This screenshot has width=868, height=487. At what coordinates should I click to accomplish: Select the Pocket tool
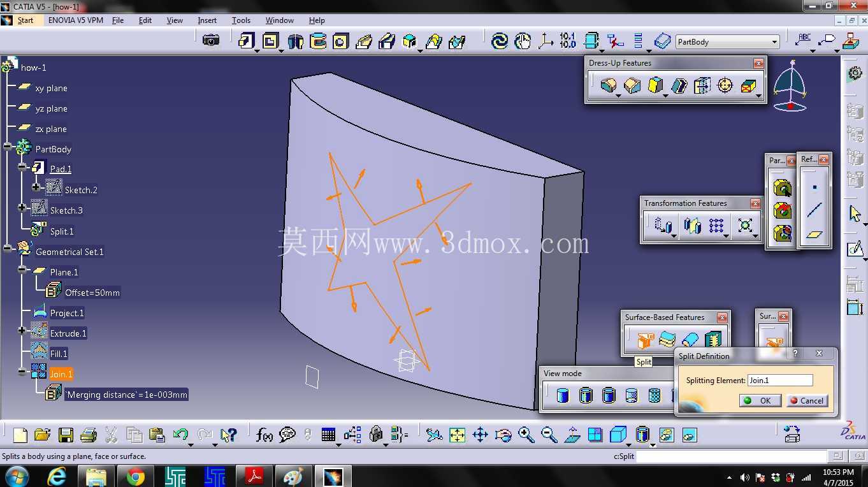coord(271,41)
